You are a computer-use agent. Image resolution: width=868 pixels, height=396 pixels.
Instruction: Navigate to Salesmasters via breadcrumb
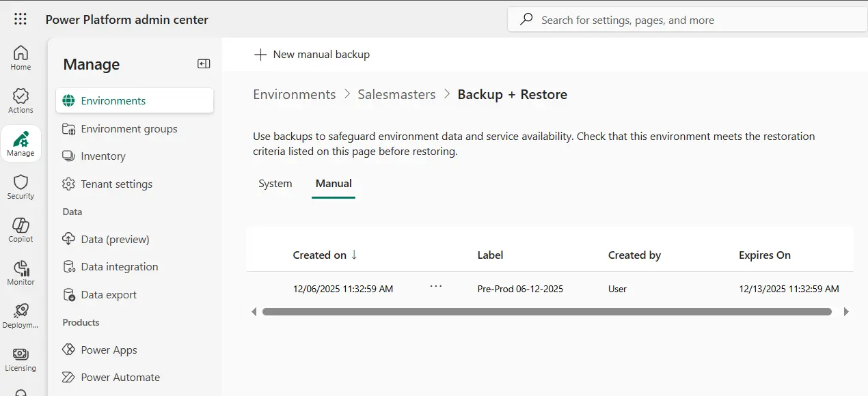click(396, 94)
